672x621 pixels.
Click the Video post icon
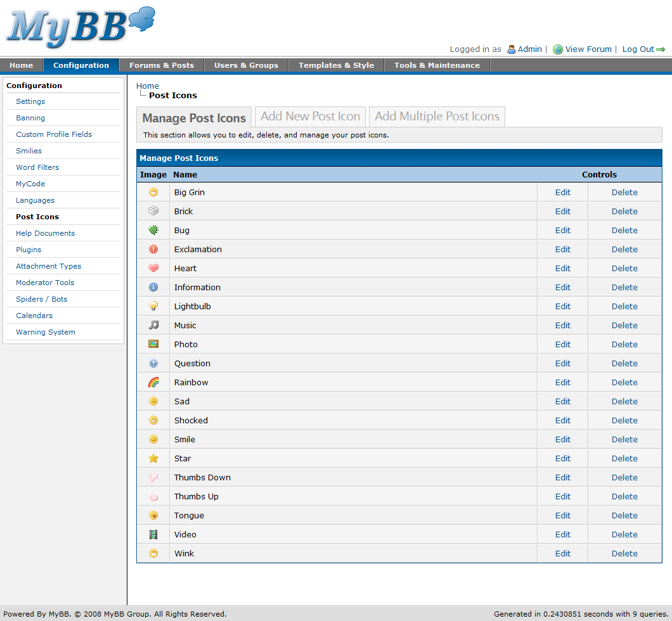point(153,534)
